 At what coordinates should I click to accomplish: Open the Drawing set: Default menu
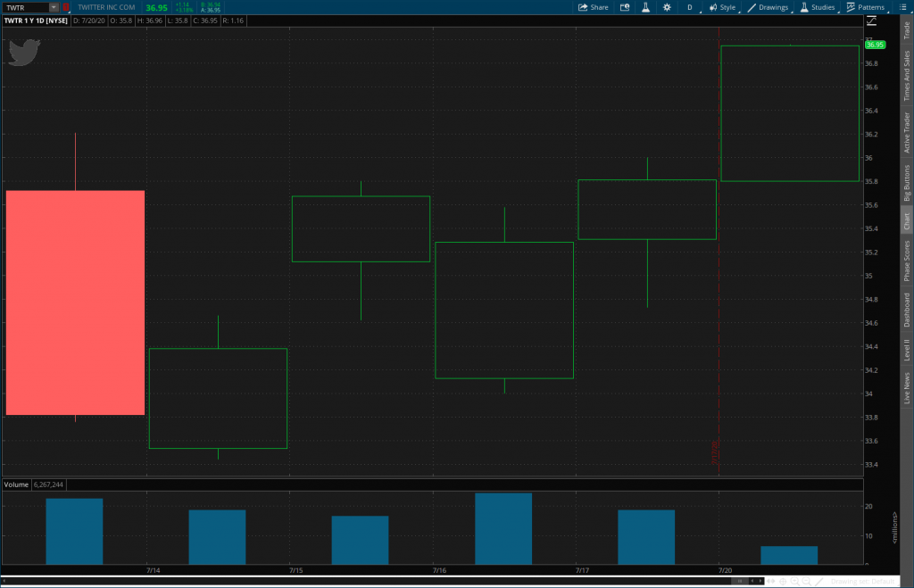click(x=863, y=581)
